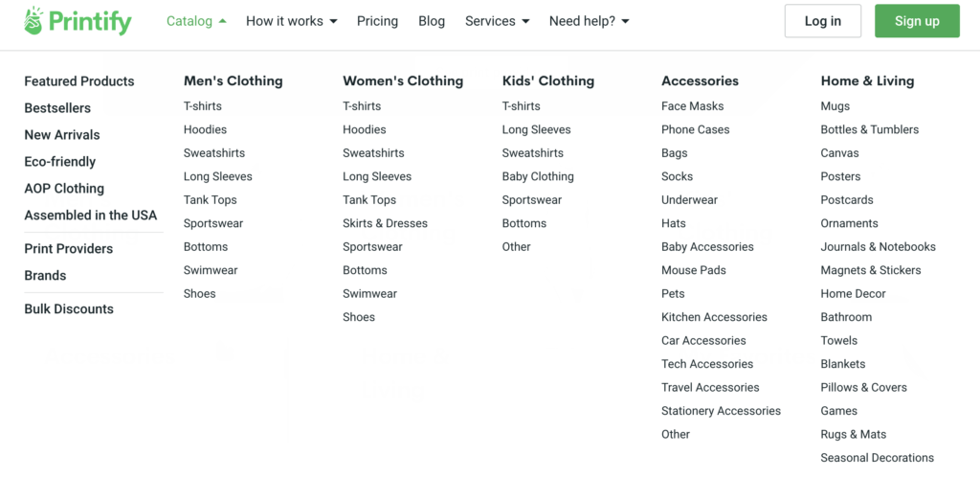Select Mugs under Home & Living

click(835, 106)
